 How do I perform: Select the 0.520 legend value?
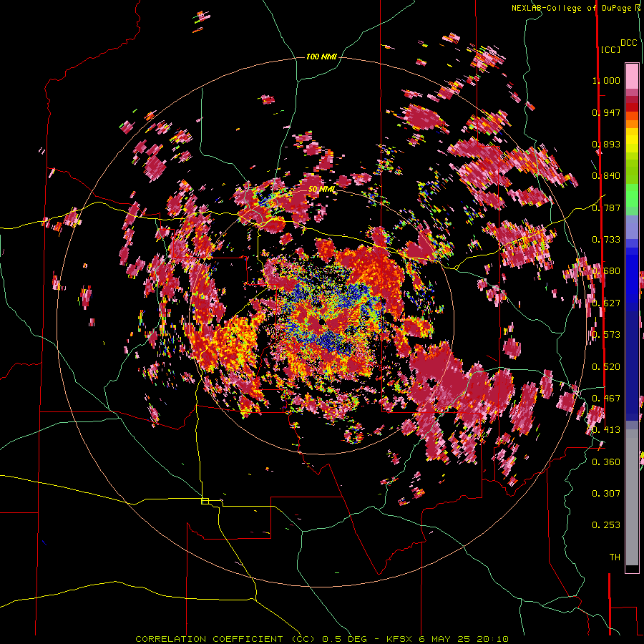click(x=606, y=366)
